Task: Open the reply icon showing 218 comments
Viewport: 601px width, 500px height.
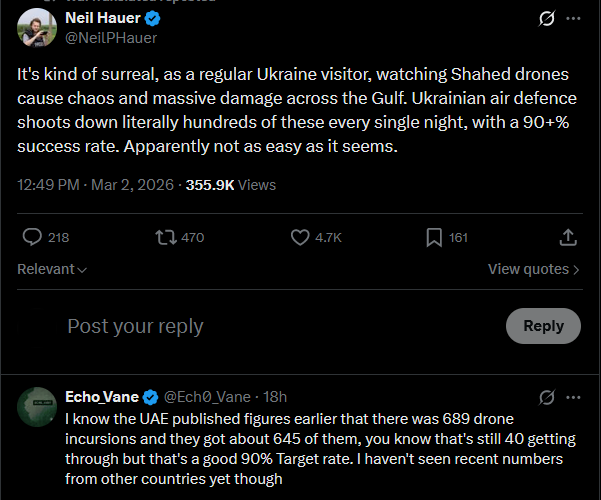Action: pyautogui.click(x=33, y=237)
